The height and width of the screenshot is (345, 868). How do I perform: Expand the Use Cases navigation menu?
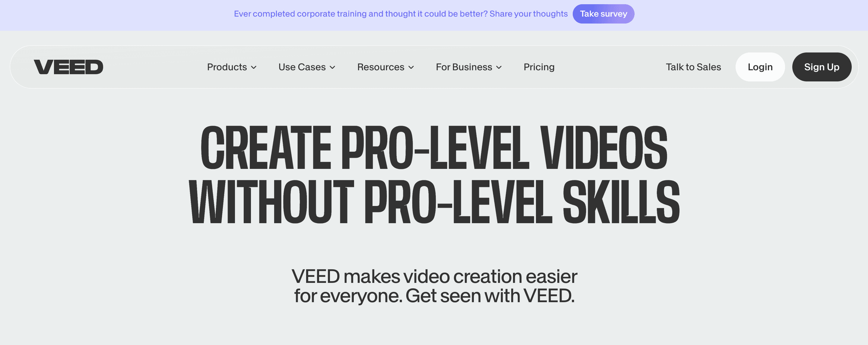[x=307, y=66]
